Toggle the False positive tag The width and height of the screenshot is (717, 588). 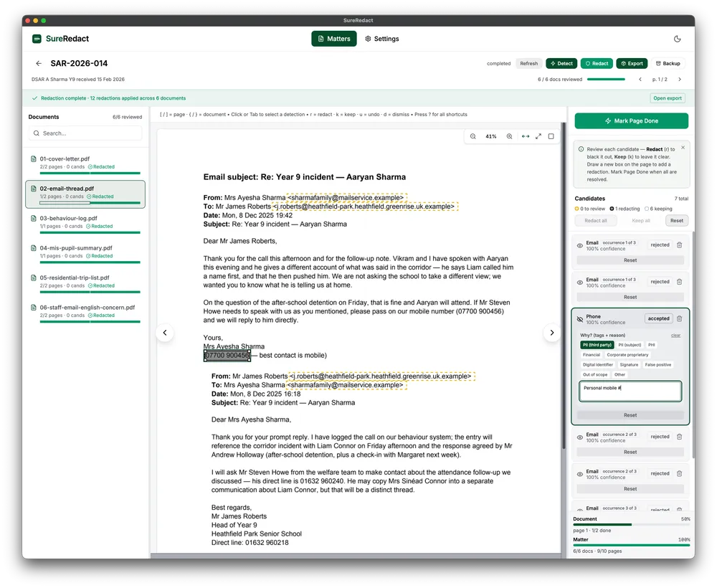(657, 365)
